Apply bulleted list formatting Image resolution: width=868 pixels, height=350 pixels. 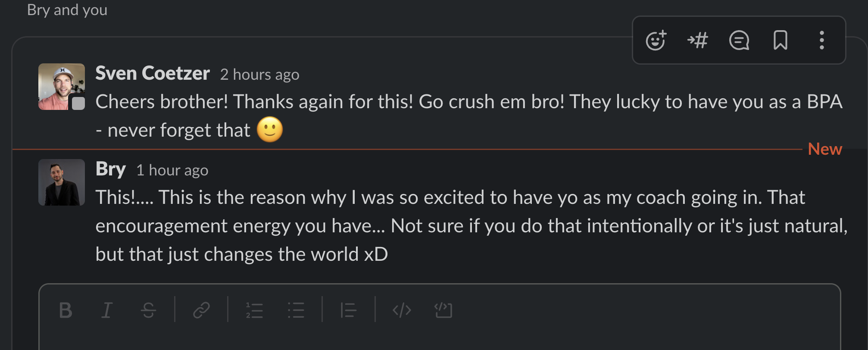coord(296,310)
